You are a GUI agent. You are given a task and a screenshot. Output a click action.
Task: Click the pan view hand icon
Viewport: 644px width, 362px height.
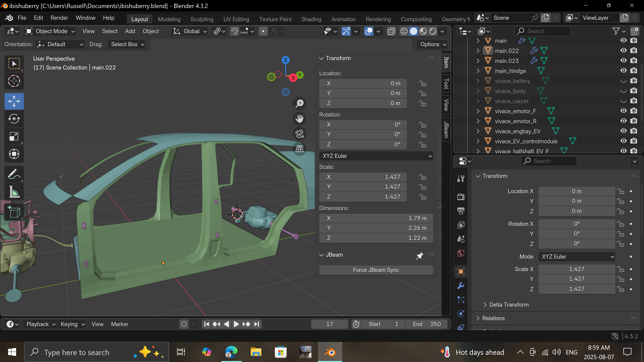[300, 118]
